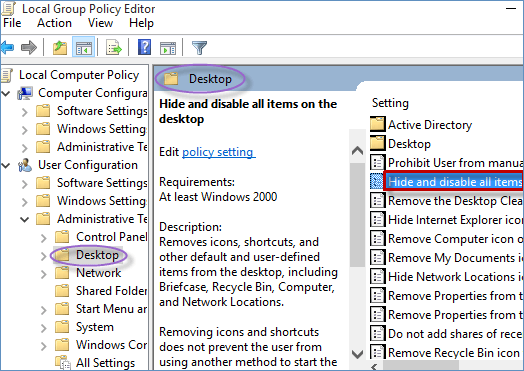Click the Filter funnel toolbar icon

tap(199, 47)
